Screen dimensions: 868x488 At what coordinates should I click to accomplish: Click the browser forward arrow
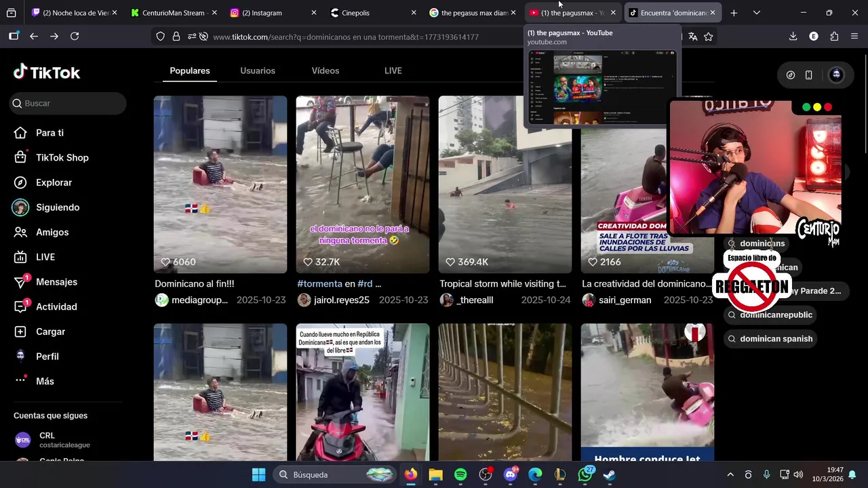pos(54,37)
